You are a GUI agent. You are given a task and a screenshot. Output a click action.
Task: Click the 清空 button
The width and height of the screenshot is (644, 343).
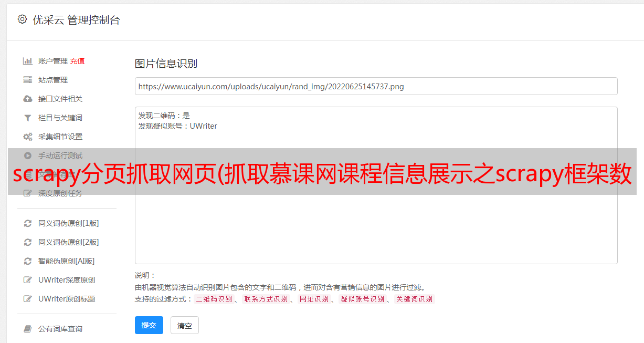click(185, 325)
